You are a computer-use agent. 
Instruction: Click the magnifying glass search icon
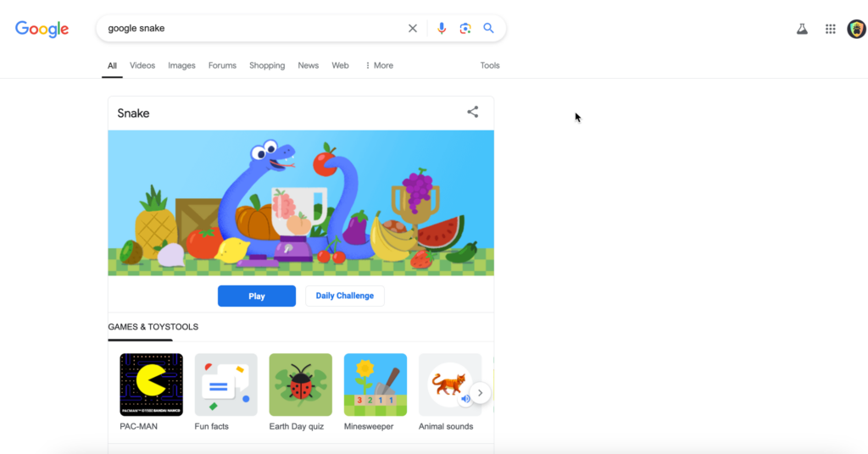tap(488, 28)
